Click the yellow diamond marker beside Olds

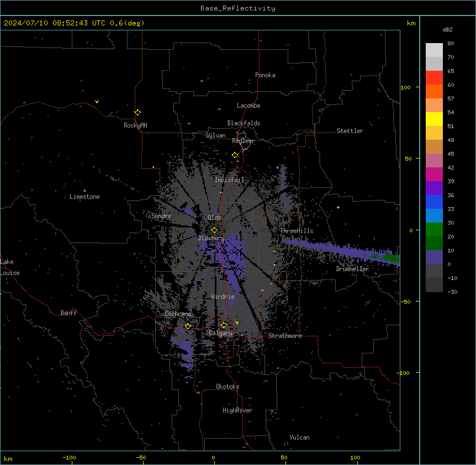click(x=214, y=230)
